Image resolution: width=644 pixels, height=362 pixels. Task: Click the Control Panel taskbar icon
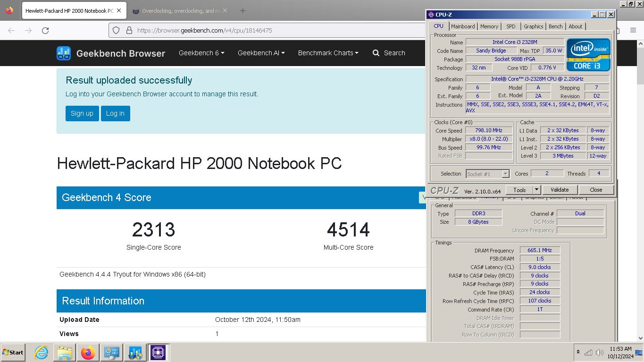pyautogui.click(x=111, y=353)
